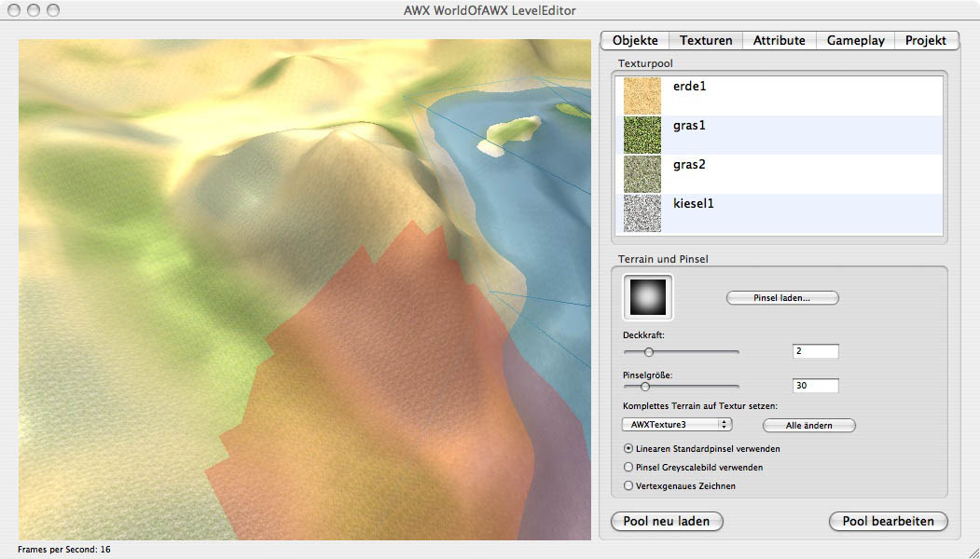Switch to the Objekte tab
The image size is (980, 559).
coord(635,40)
